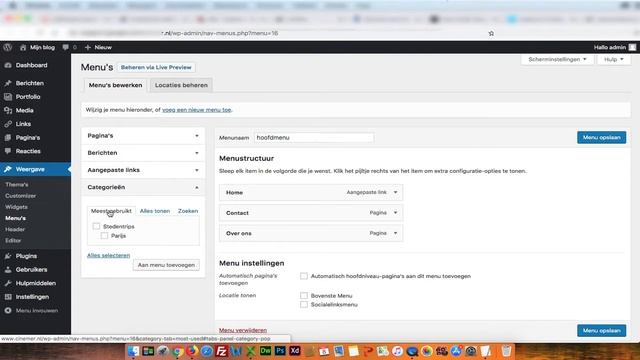
Task: Expand the Contact menu item options
Action: click(395, 213)
